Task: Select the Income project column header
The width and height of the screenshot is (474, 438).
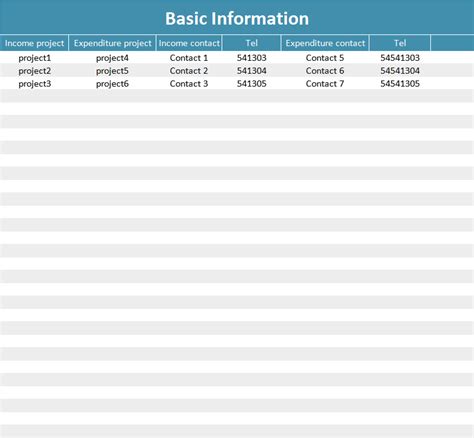Action: (34, 43)
